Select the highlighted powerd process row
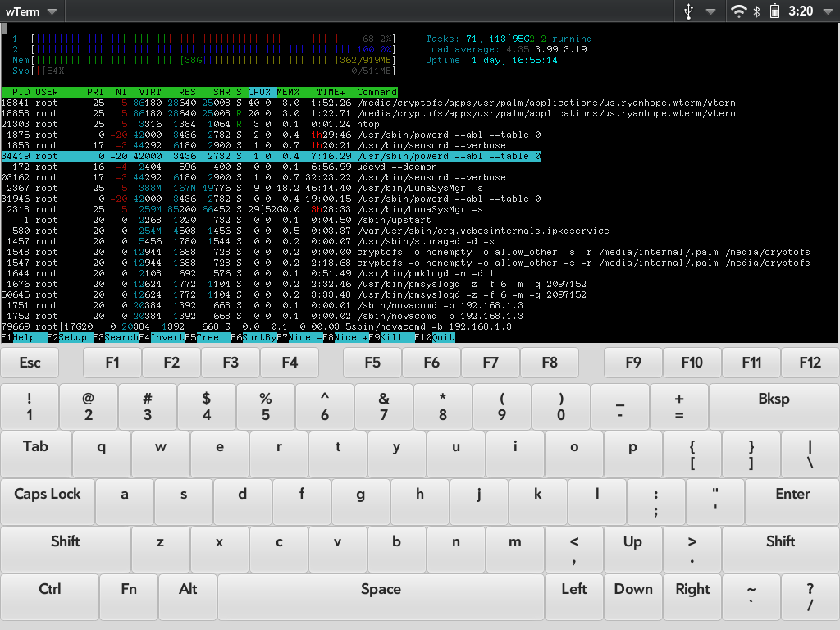Image resolution: width=840 pixels, height=630 pixels. coord(271,156)
